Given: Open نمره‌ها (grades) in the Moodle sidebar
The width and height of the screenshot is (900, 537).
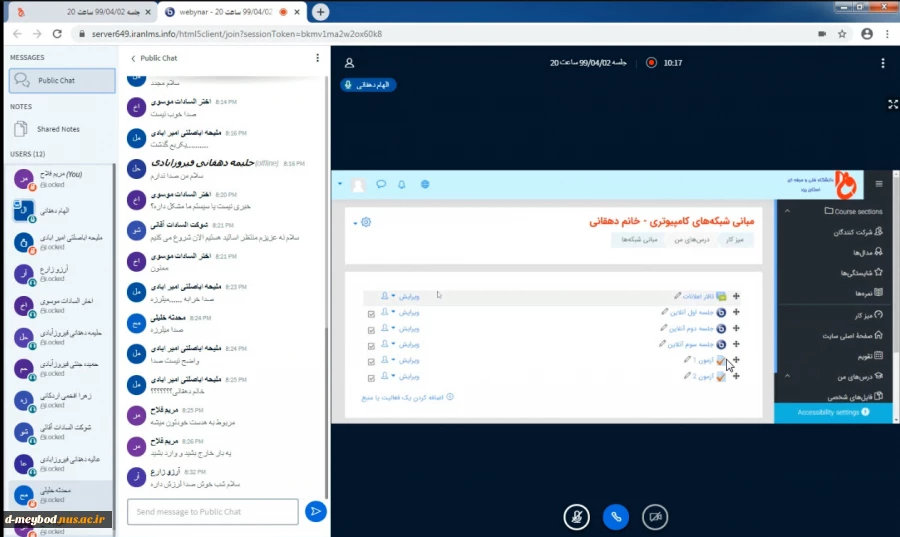Looking at the screenshot, I should [868, 293].
